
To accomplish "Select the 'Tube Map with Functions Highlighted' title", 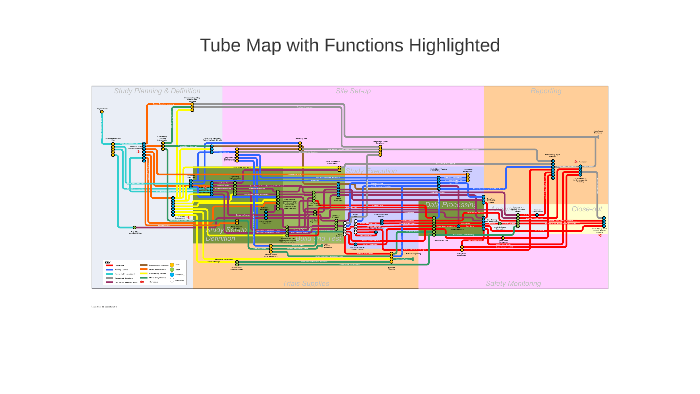I will [350, 46].
